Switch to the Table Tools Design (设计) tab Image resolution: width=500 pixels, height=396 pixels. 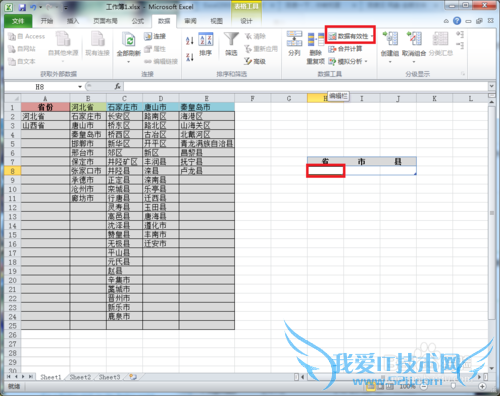[246, 21]
